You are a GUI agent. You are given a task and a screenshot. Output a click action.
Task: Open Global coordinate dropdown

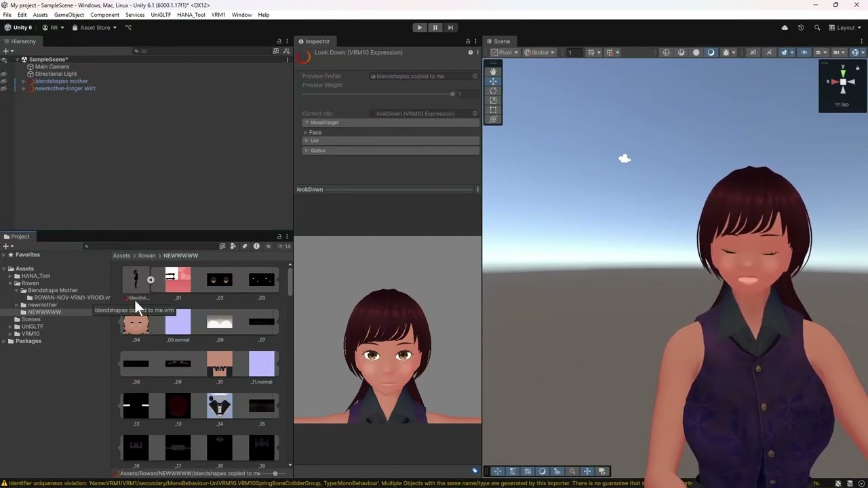pos(540,52)
